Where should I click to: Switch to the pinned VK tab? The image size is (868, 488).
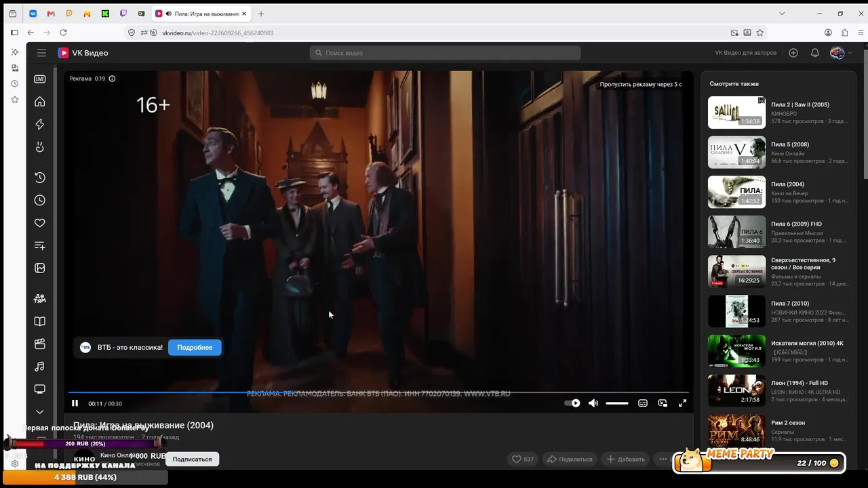(33, 14)
